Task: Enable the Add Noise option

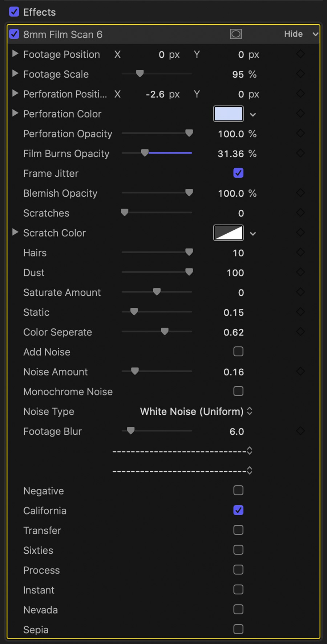Action: pyautogui.click(x=238, y=351)
